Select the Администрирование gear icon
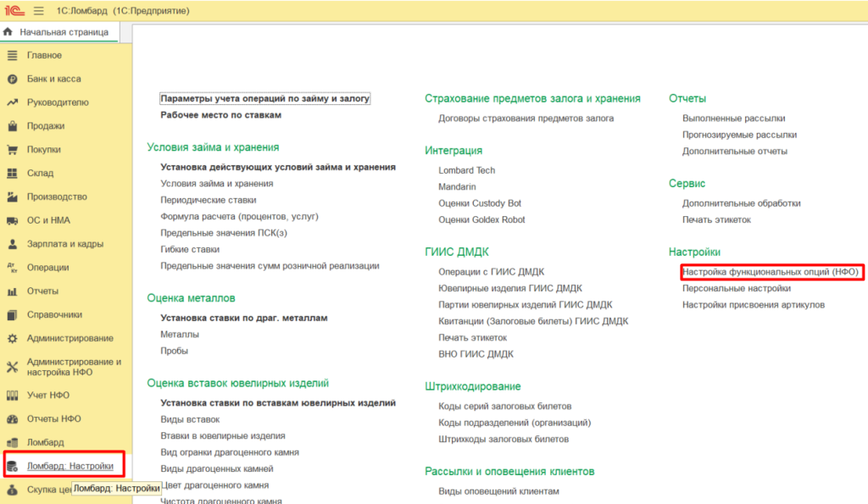The width and height of the screenshot is (868, 504). tap(12, 338)
